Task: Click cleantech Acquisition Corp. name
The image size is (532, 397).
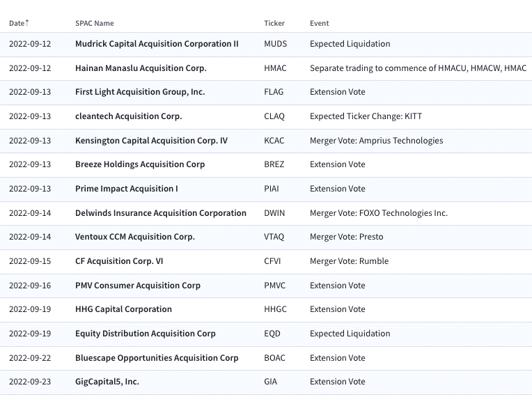Action: (x=128, y=116)
